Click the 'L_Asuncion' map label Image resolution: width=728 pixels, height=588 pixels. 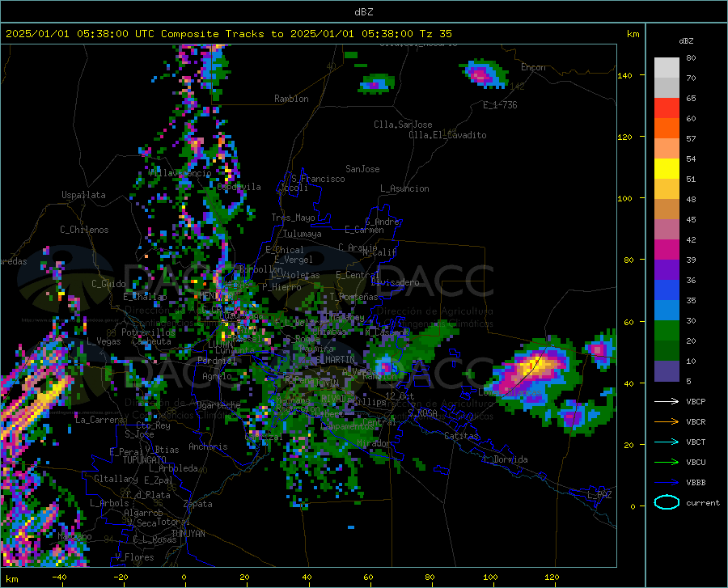point(404,188)
